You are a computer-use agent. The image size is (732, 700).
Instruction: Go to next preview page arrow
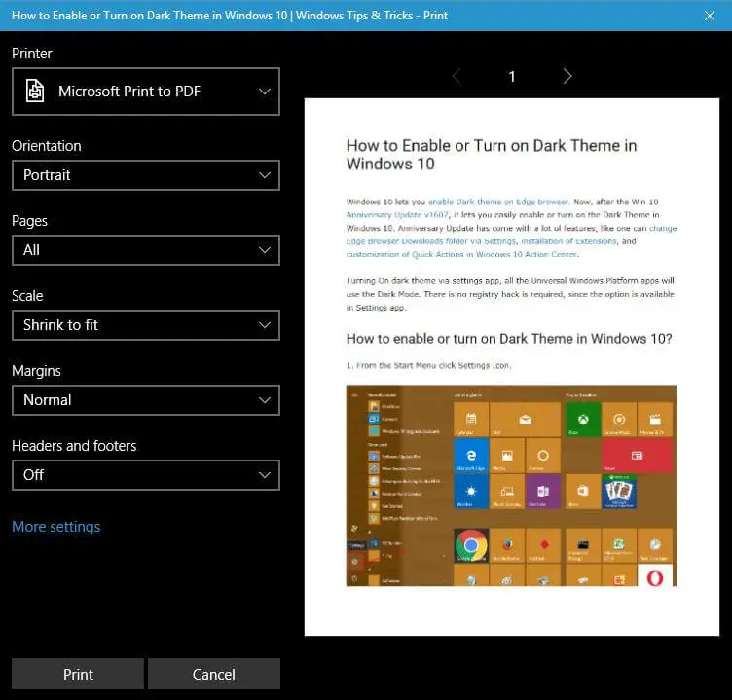click(567, 76)
